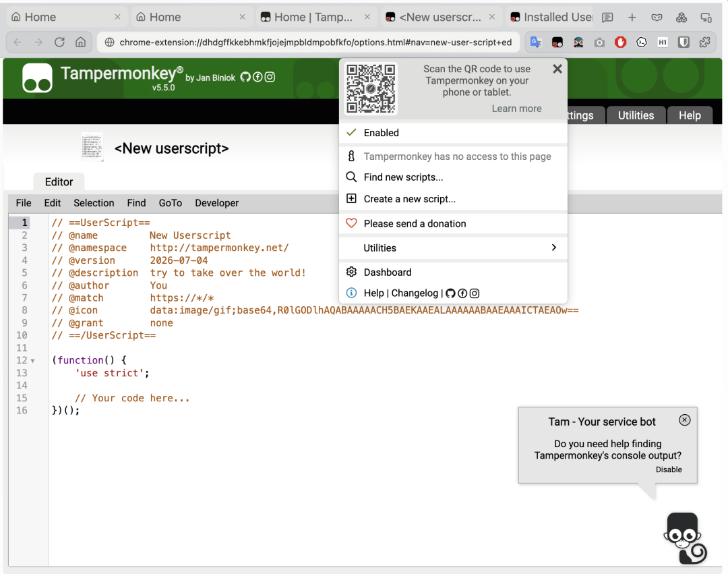Click the 'use strict' statement in the editor
The height and width of the screenshot is (574, 728).
[x=112, y=373]
